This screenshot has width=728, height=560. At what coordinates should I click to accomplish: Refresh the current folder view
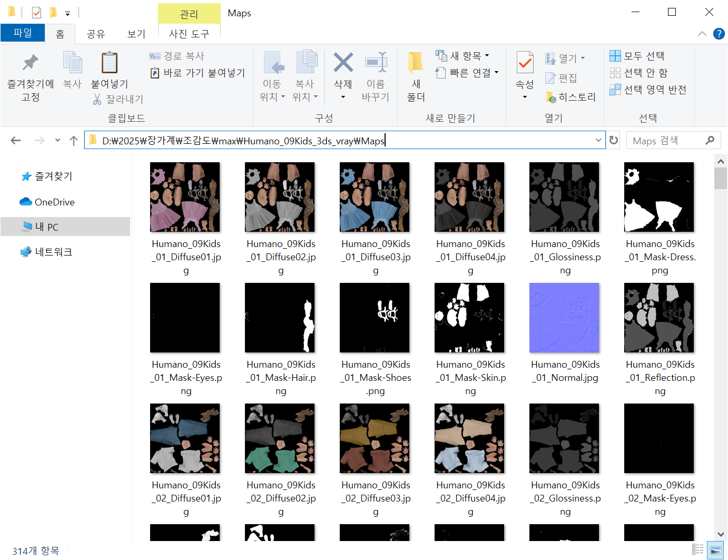(x=614, y=140)
